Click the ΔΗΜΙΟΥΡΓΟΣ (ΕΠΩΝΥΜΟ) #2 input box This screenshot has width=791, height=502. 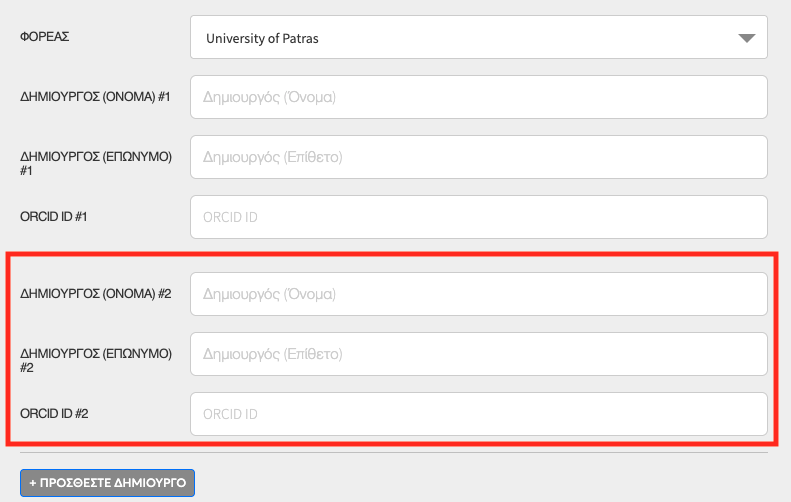[x=478, y=354]
